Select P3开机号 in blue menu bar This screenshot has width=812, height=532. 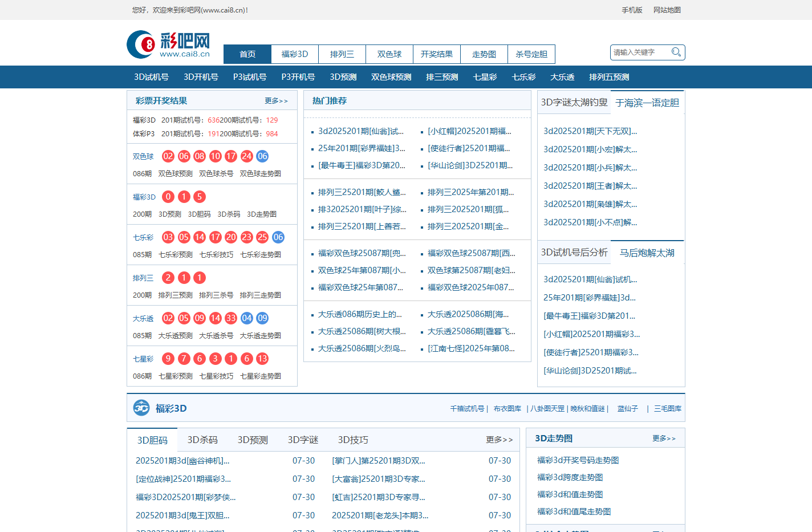(298, 77)
